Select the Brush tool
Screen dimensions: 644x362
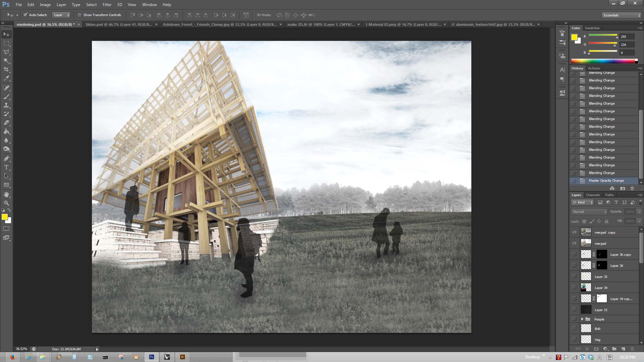click(7, 96)
